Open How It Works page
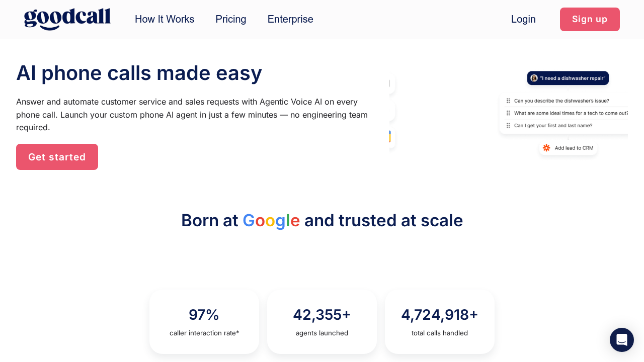The height and width of the screenshot is (362, 644). tap(165, 19)
